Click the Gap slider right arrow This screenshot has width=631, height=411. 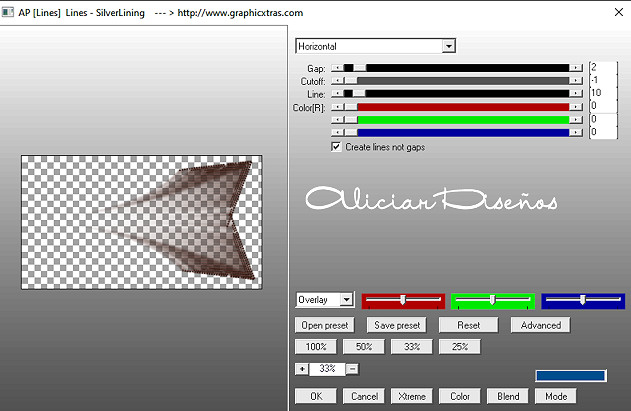point(577,68)
